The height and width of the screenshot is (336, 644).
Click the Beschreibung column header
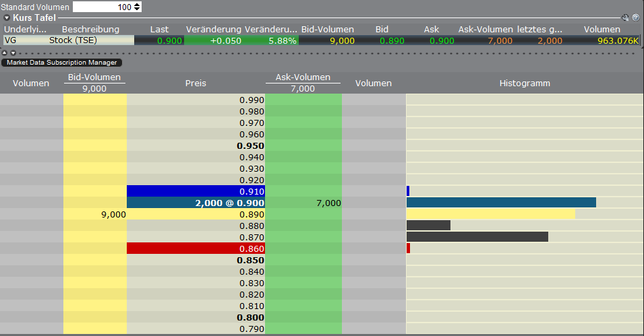point(90,29)
